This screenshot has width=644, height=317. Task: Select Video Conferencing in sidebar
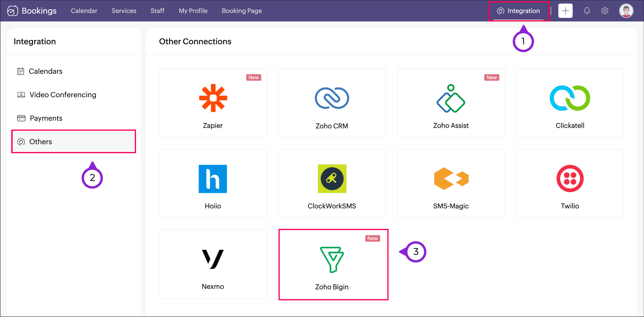[x=63, y=95]
